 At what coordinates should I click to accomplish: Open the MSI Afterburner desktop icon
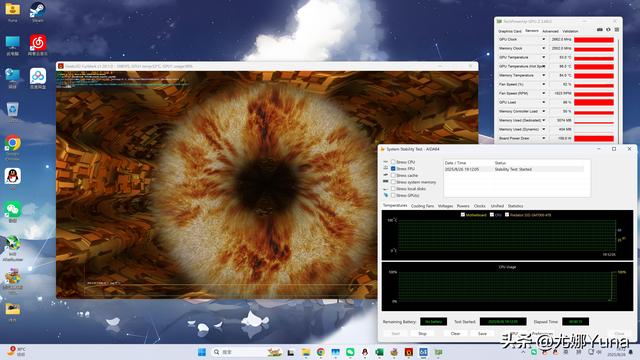(13, 248)
